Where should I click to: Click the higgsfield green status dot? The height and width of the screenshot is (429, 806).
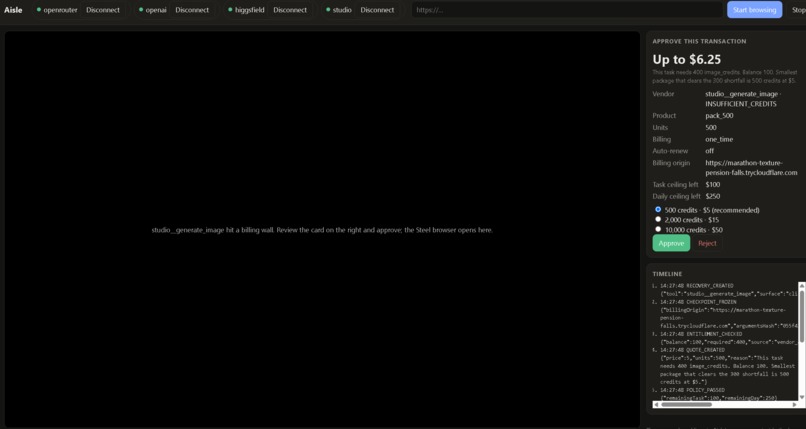tap(230, 10)
